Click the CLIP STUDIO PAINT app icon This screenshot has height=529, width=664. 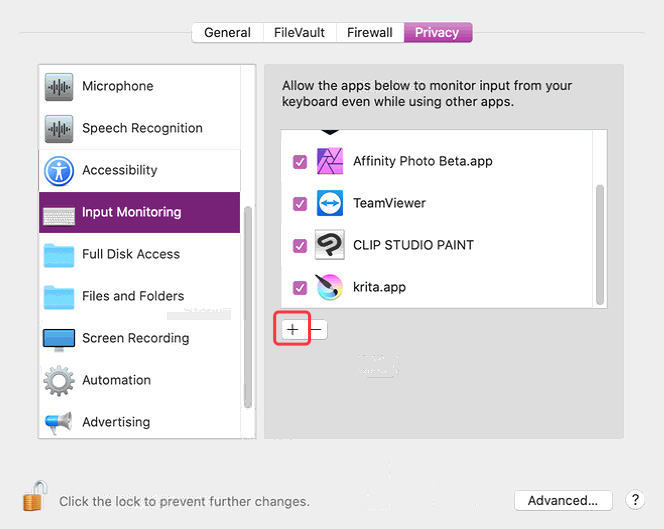(x=330, y=245)
